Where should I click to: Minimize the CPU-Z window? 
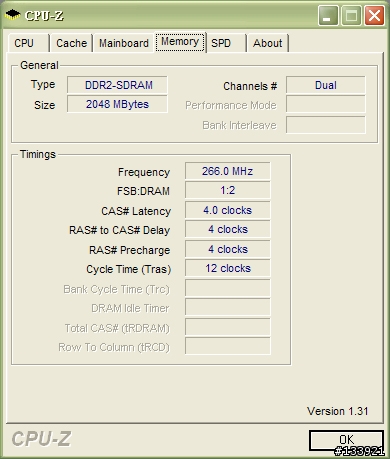pyautogui.click(x=328, y=15)
